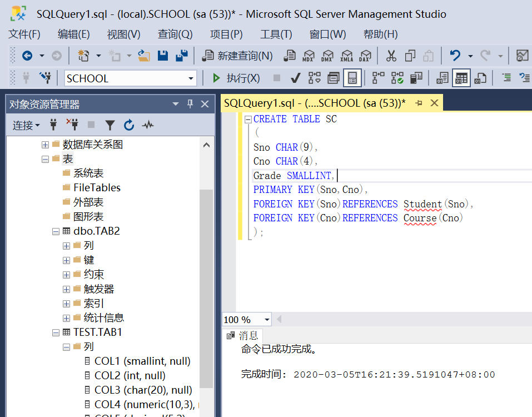Viewport: 532px width, 417px height.
Task: Select the 系统表 folder
Action: (x=88, y=173)
